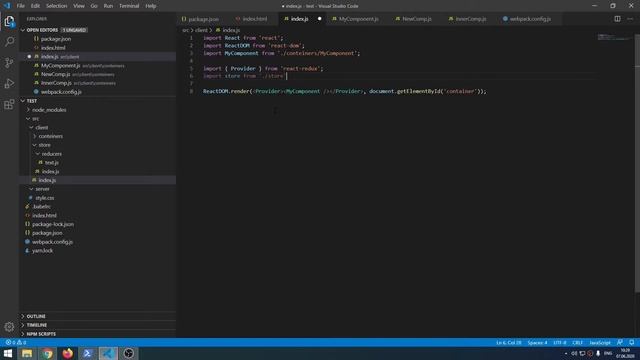Open the View menu
The width and height of the screenshot is (640, 360).
(79, 6)
